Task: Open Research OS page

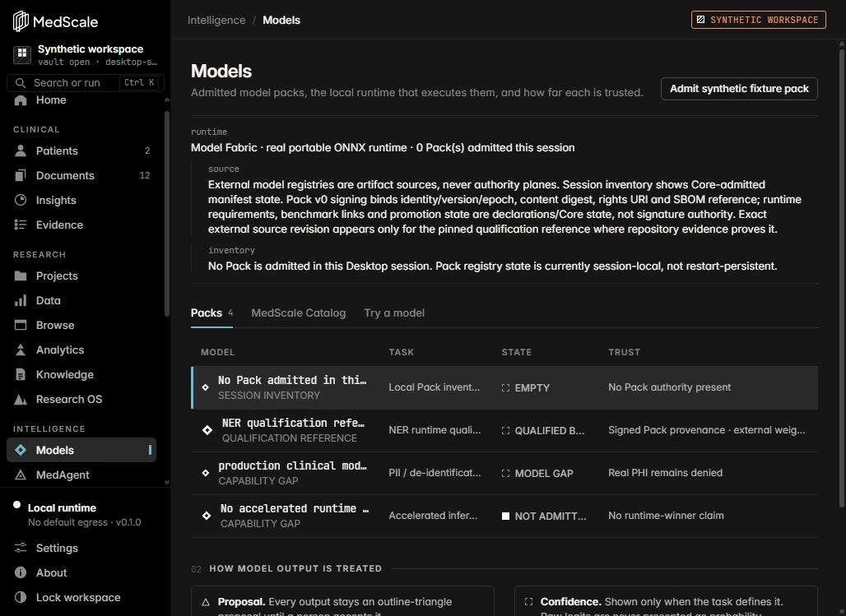Action: pos(82,400)
